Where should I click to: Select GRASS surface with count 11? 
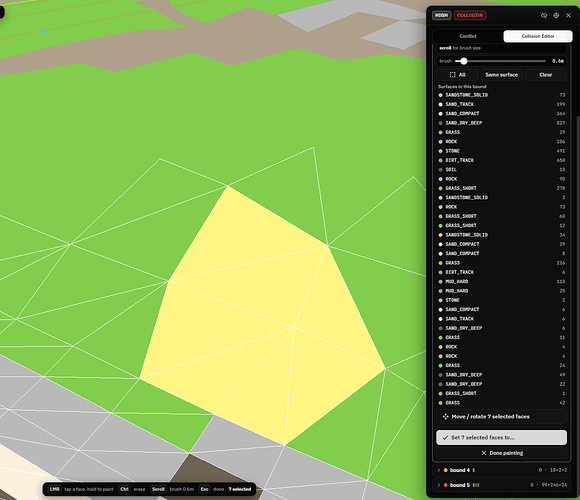(501, 337)
